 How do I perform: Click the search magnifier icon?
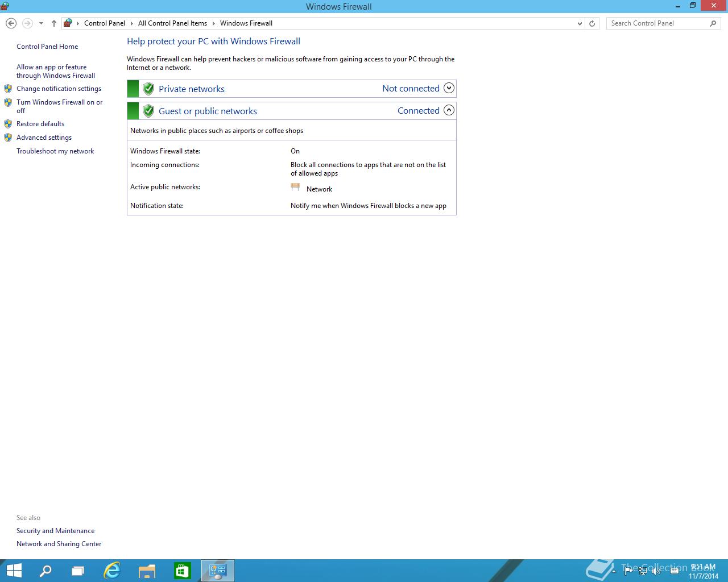click(x=713, y=23)
